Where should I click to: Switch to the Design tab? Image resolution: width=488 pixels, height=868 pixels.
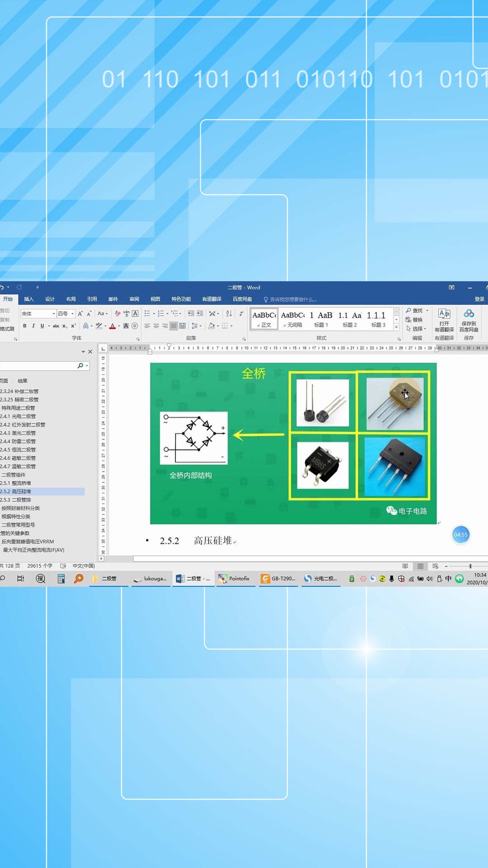point(50,299)
